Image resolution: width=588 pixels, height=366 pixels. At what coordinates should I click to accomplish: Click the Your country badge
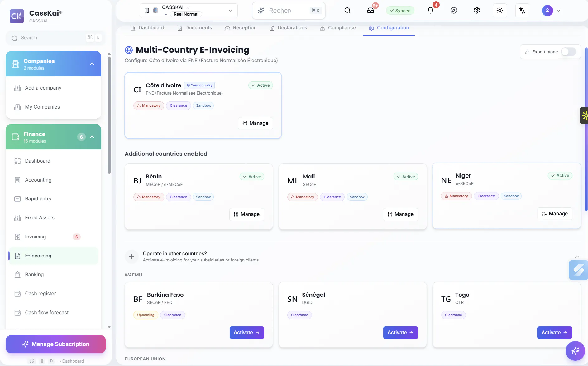point(199,85)
